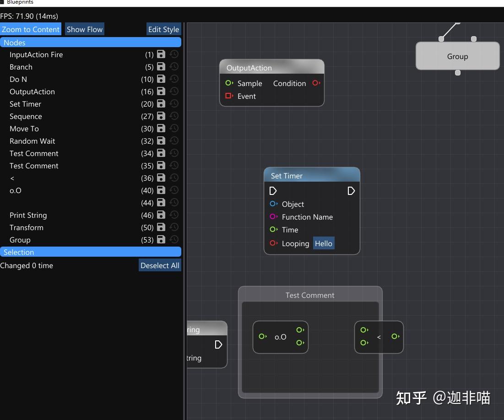Save the Do N node
Screen dimensions: 504x420
(x=161, y=79)
